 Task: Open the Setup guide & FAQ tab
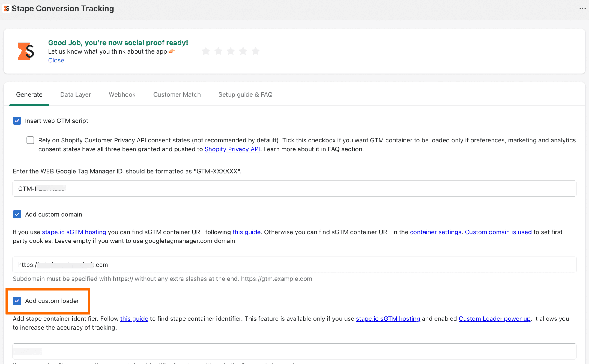pyautogui.click(x=245, y=94)
